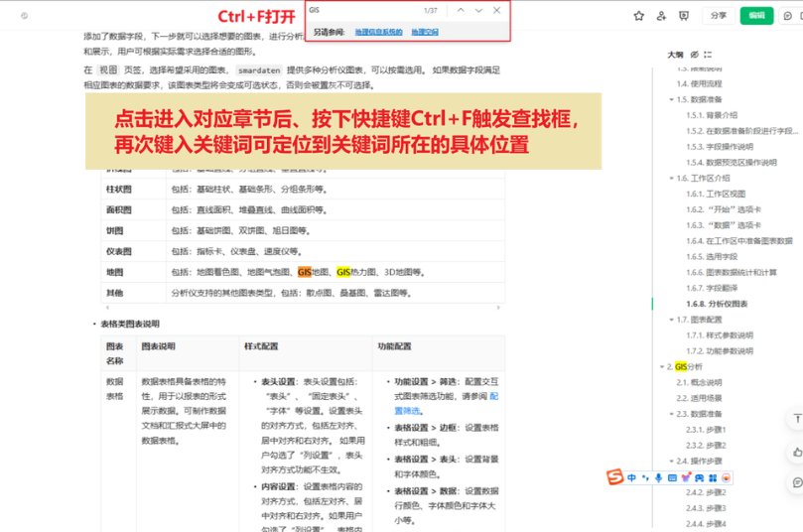803x532 pixels.
Task: Hide the 大纲 outline with the eye-slash icon
Action: point(695,55)
